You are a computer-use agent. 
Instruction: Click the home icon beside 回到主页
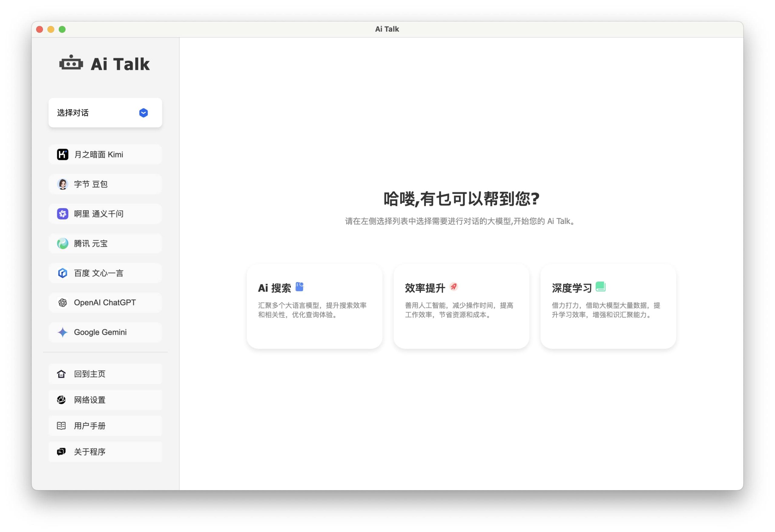coord(61,374)
